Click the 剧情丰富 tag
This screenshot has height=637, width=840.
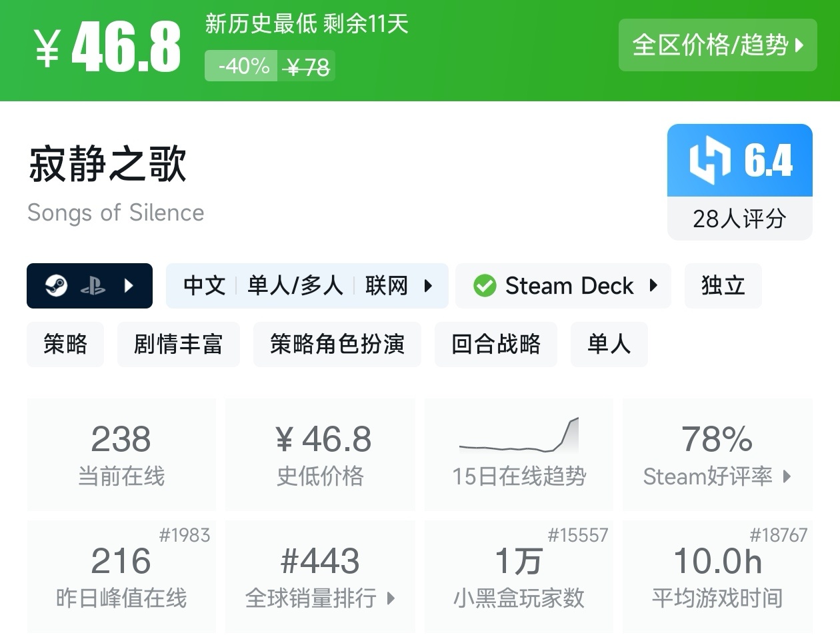pos(179,344)
